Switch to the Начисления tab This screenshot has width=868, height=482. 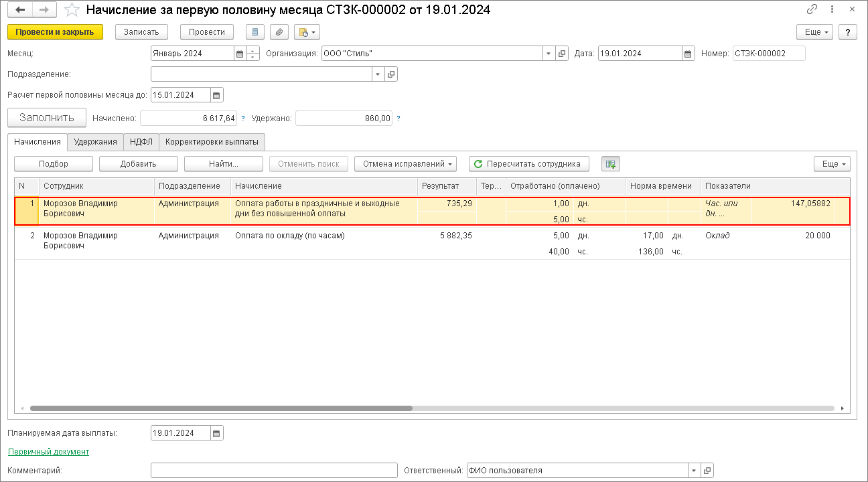pyautogui.click(x=38, y=141)
